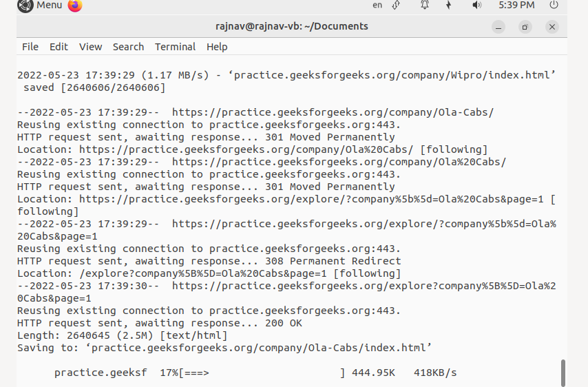Minimize the terminal window
The height and width of the screenshot is (387, 588).
coord(498,27)
